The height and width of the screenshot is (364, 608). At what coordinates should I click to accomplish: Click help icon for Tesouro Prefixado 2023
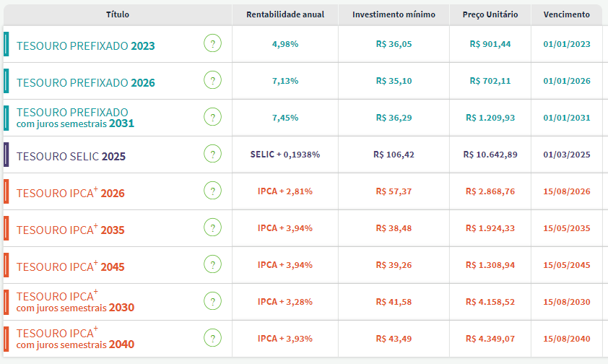click(x=212, y=44)
